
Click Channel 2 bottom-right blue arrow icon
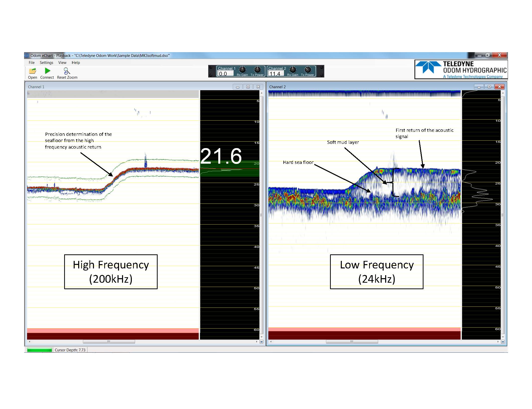pyautogui.click(x=502, y=342)
